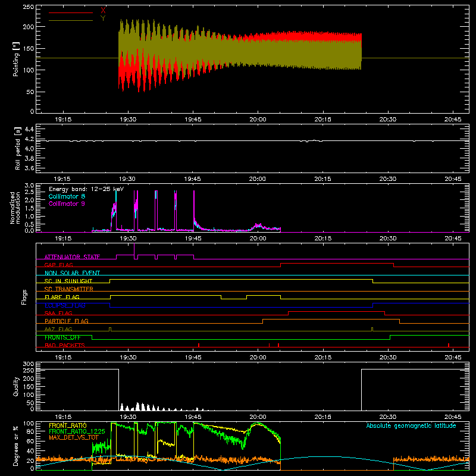Click the red X legend letter
476x476 pixels.
point(103,11)
